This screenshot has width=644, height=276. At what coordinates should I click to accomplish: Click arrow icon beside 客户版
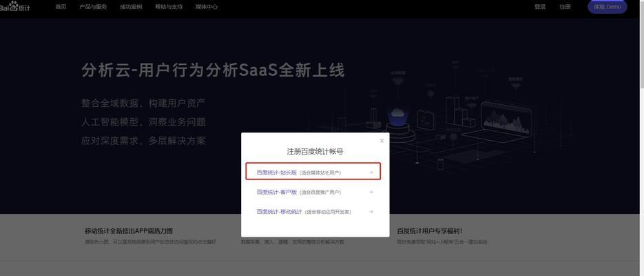tap(371, 192)
